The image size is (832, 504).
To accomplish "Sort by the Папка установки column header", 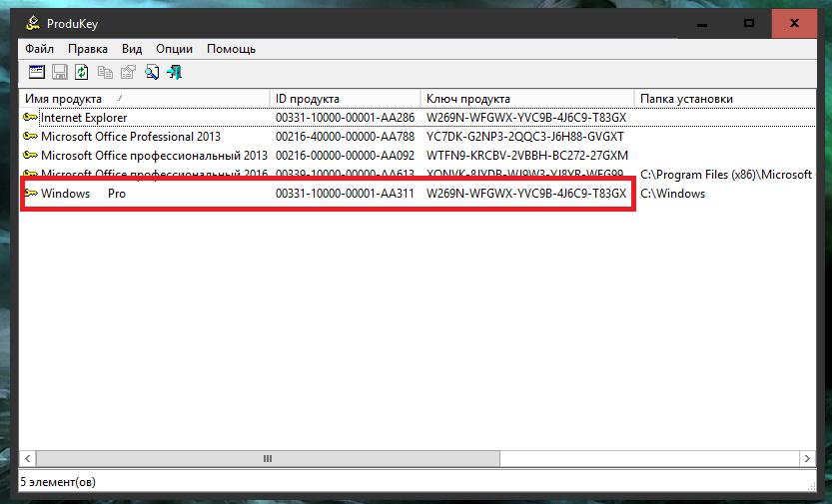I will pos(725,99).
